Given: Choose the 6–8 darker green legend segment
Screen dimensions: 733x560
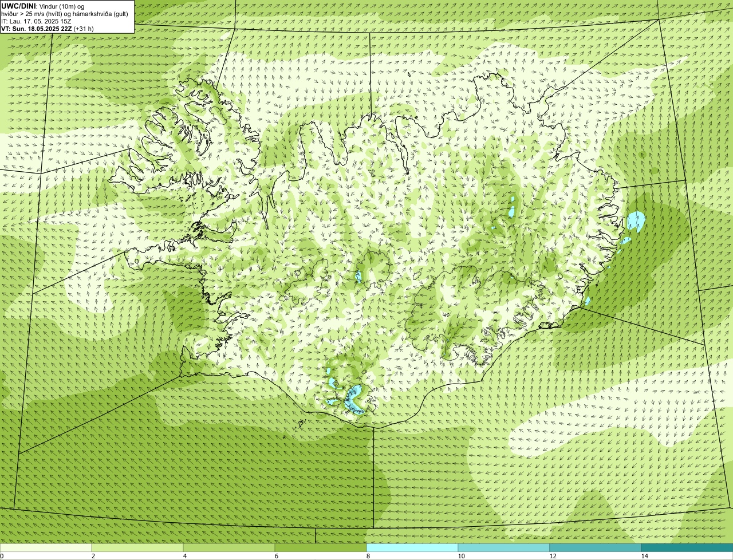Looking at the screenshot, I should 321,547.
